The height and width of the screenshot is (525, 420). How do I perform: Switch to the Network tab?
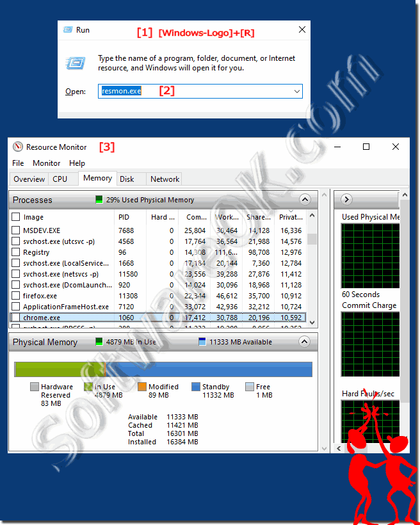(165, 179)
